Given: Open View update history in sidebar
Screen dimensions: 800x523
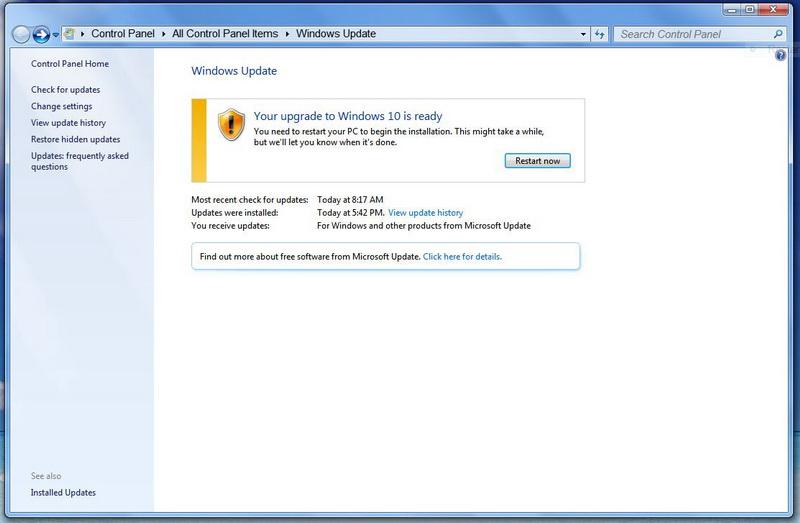Looking at the screenshot, I should (68, 123).
